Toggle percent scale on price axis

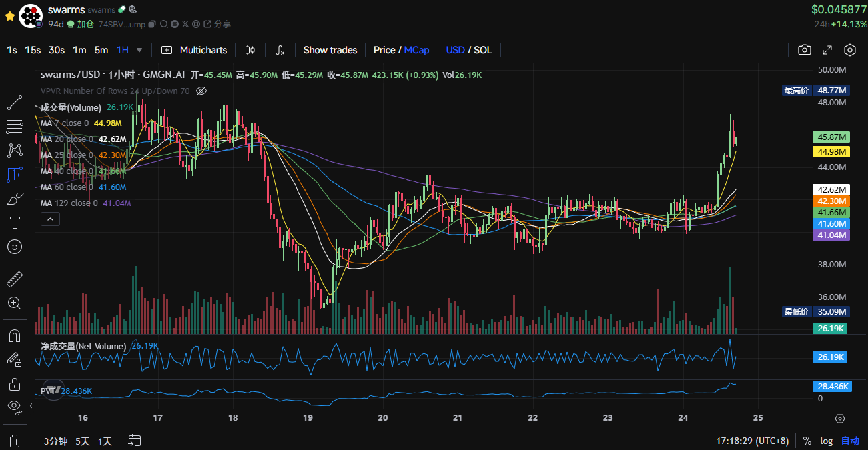point(807,441)
